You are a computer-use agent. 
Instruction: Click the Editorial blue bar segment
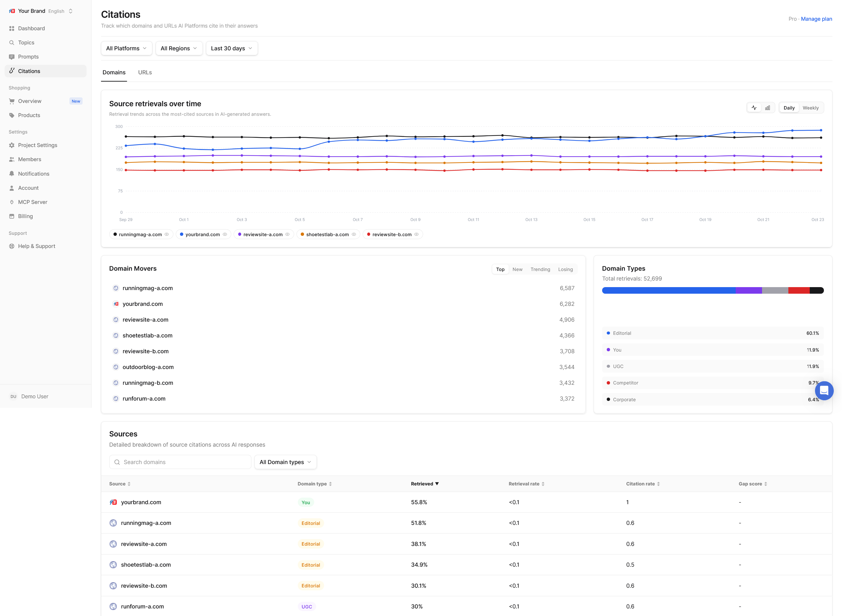click(x=669, y=290)
